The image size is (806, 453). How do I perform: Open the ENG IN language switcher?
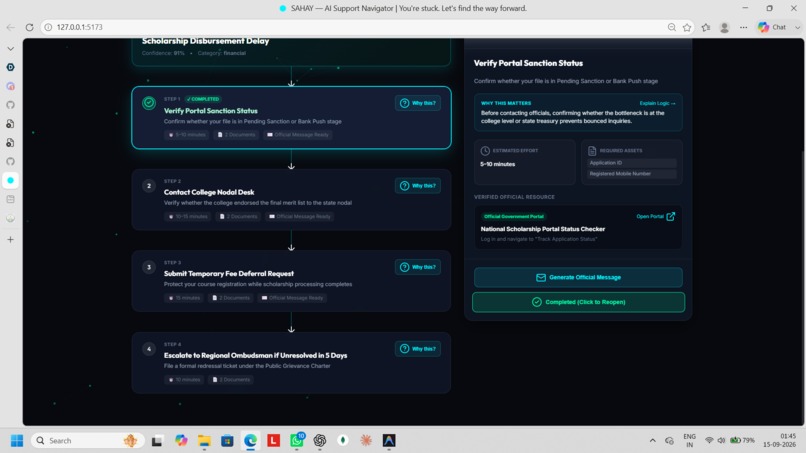690,441
